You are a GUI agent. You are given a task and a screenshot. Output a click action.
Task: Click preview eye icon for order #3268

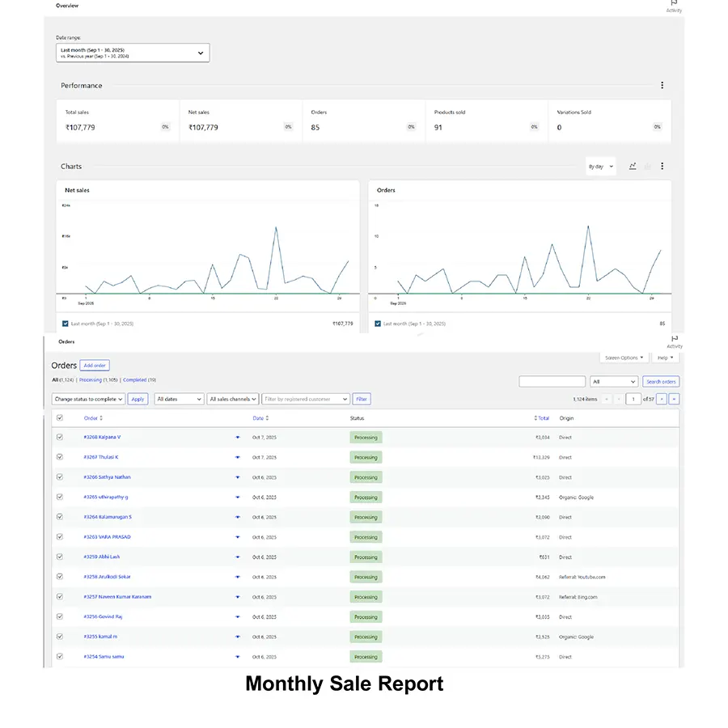(x=238, y=437)
